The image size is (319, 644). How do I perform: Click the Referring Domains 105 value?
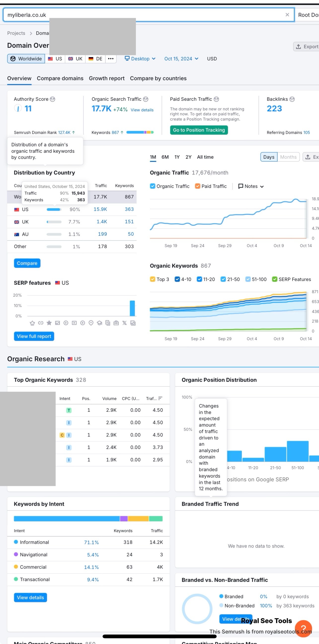point(307,133)
